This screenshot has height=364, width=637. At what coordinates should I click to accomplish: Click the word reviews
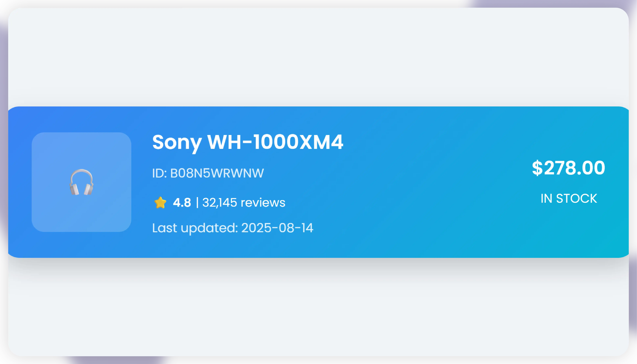click(x=263, y=203)
